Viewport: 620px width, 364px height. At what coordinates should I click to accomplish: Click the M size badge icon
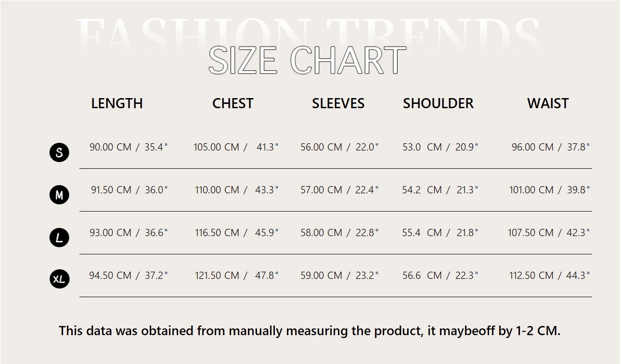tap(59, 195)
